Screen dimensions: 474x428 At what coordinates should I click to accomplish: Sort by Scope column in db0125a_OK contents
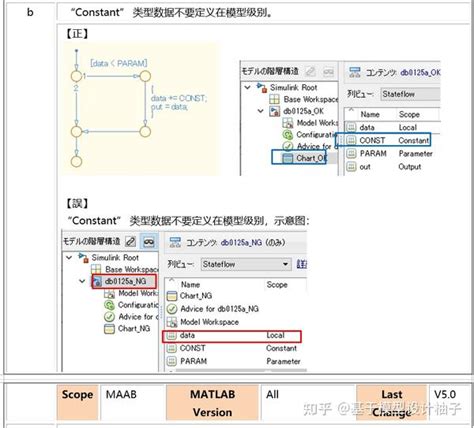pyautogui.click(x=409, y=114)
